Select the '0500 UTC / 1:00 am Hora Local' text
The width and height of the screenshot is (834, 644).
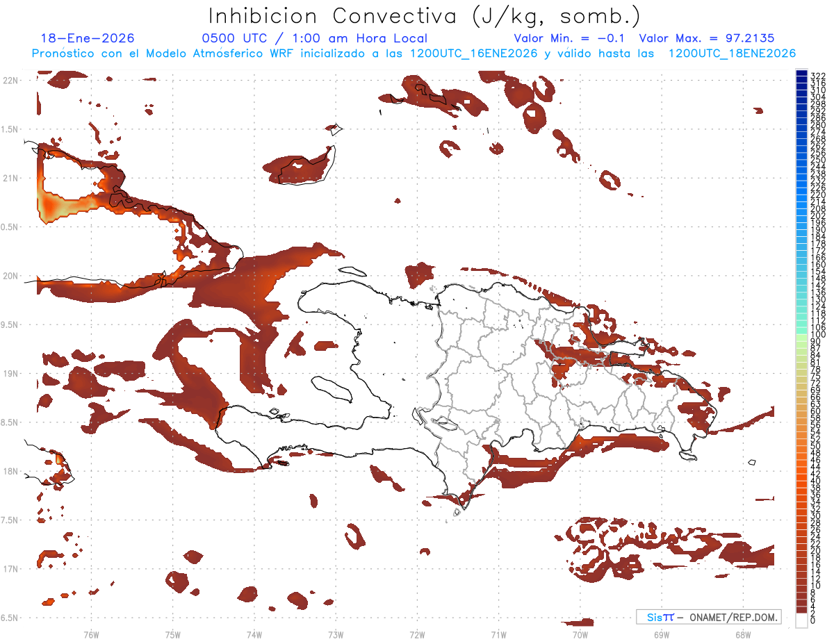pos(314,39)
